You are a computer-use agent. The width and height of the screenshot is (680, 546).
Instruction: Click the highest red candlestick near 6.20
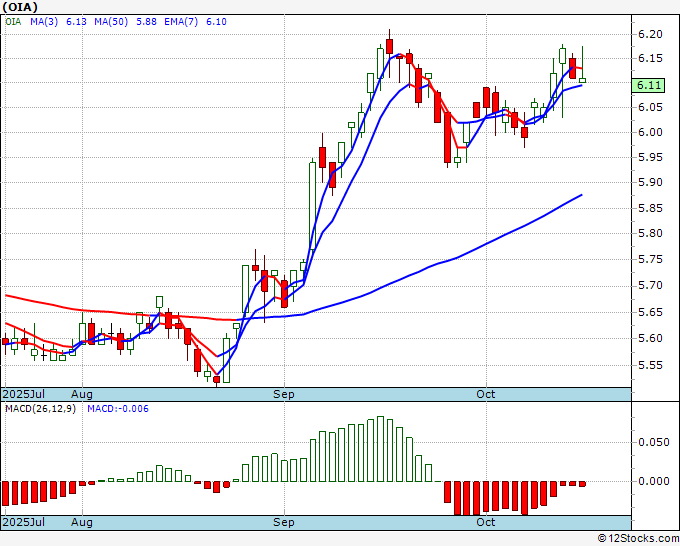pos(389,46)
